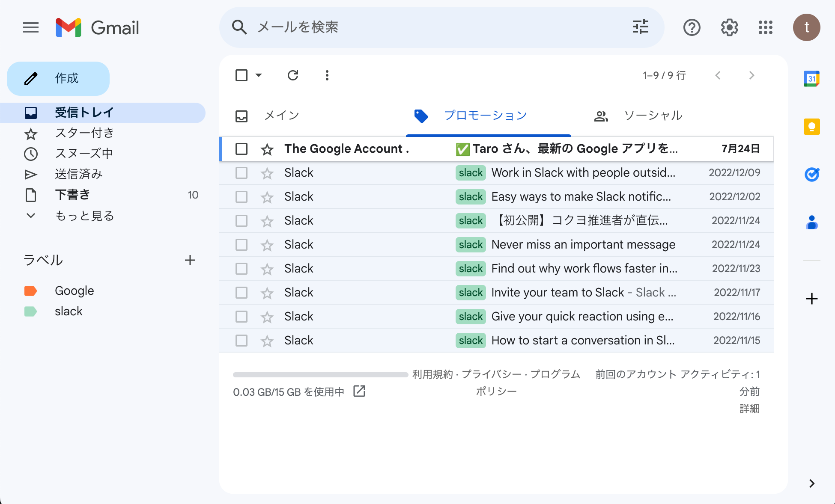Star the 'Invite your team to Slack' email
This screenshot has height=504, width=835.
point(267,293)
